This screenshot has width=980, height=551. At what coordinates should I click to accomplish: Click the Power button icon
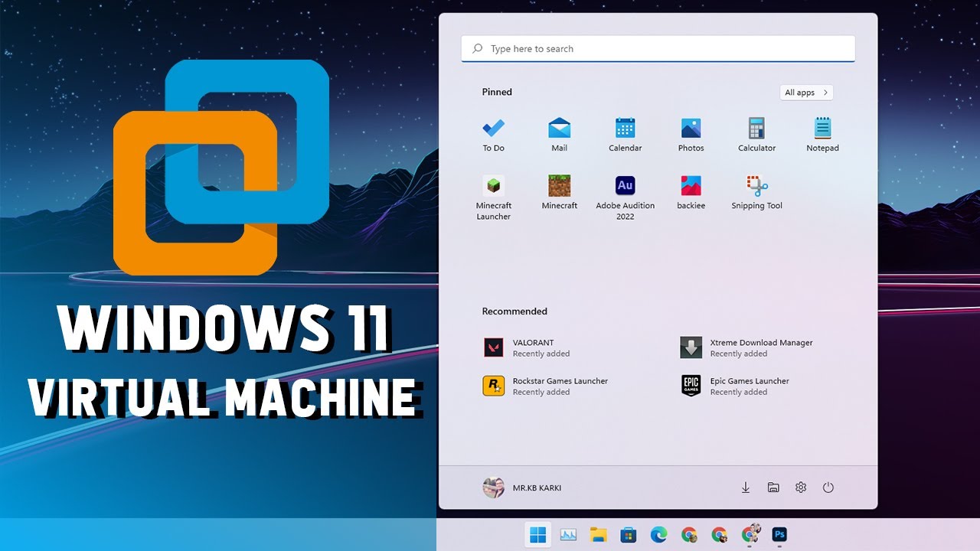[828, 487]
